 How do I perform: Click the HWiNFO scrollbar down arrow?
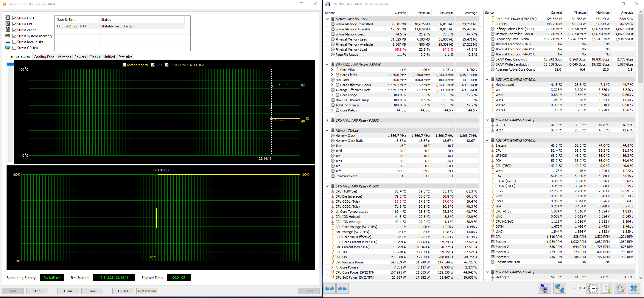click(641, 278)
